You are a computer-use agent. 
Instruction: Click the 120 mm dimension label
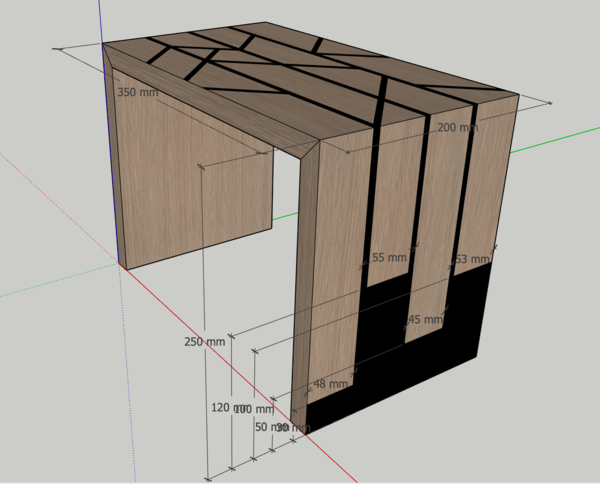click(x=225, y=409)
